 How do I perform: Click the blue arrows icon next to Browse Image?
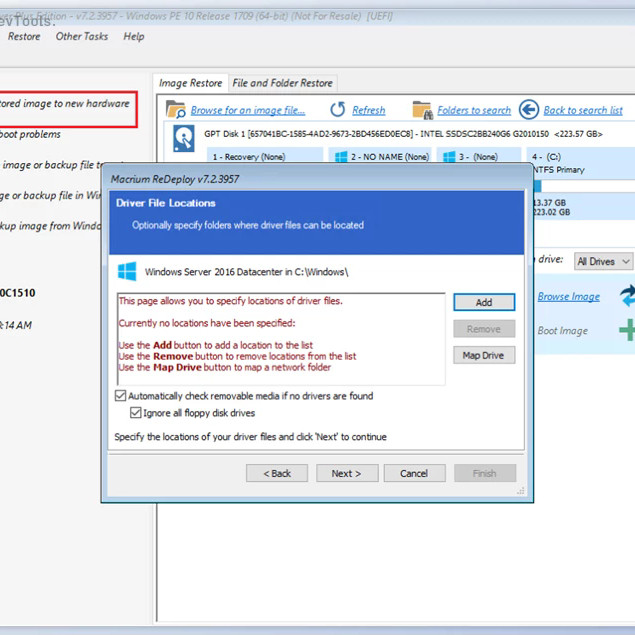[627, 295]
